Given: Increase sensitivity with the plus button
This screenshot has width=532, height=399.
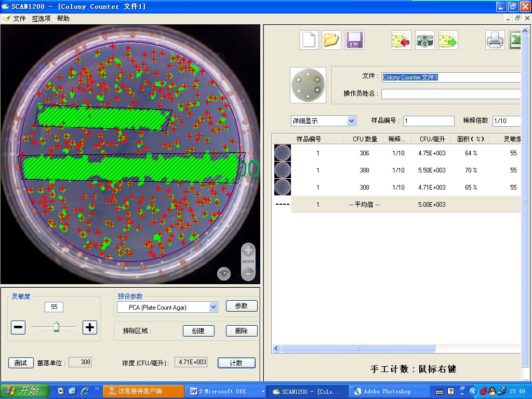Looking at the screenshot, I should [x=90, y=327].
